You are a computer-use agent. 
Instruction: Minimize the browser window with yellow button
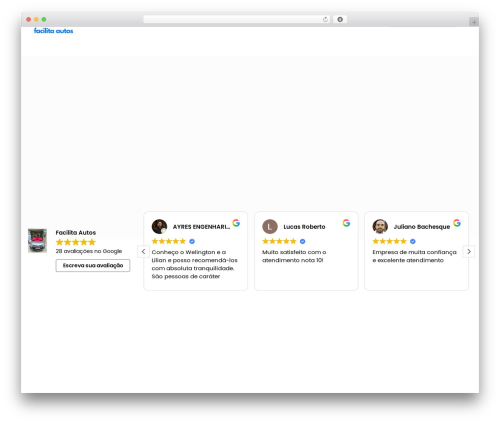click(36, 19)
